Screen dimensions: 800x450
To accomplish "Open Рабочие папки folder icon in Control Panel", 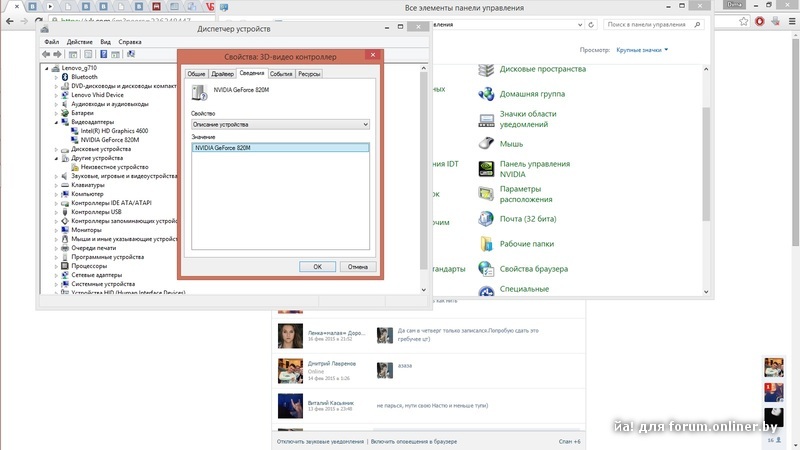I will pyautogui.click(x=486, y=243).
